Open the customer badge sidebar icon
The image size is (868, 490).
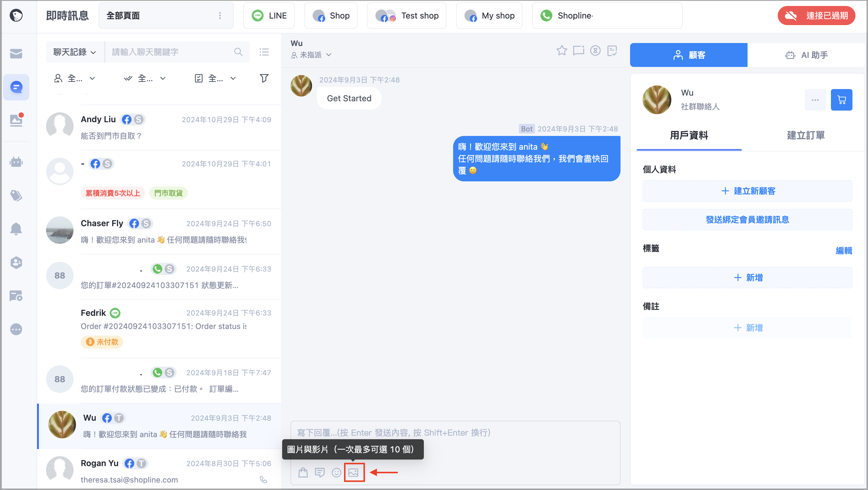[x=16, y=262]
